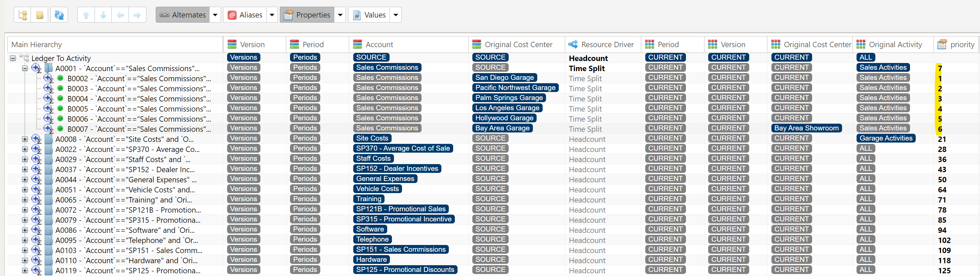This screenshot has width=980, height=276.
Task: Click the Software account tag
Action: click(x=370, y=229)
